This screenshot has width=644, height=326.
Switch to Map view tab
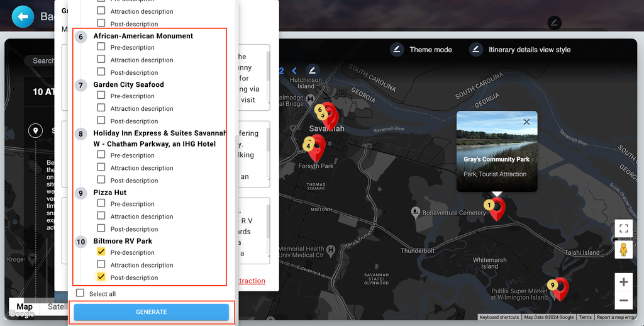pos(25,306)
